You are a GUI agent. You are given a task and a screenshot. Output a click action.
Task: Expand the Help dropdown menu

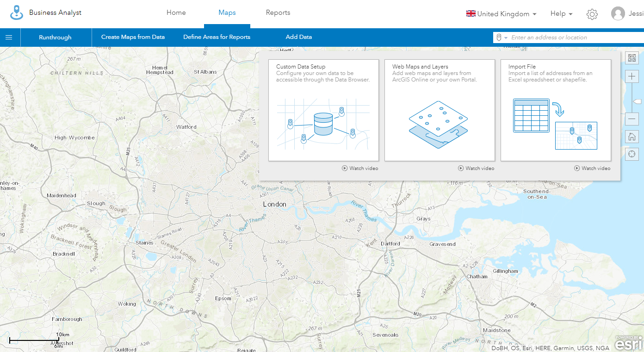pos(561,14)
